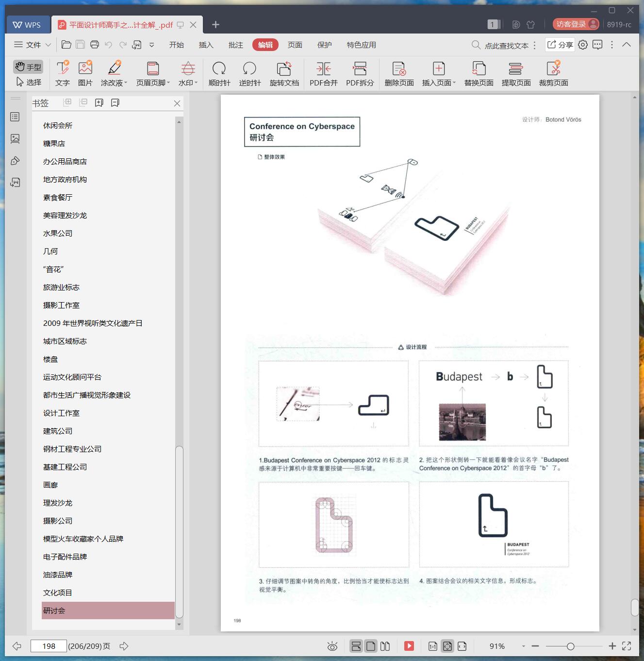Click Delete Page (删除页面)
The height and width of the screenshot is (661, 644).
(399, 74)
